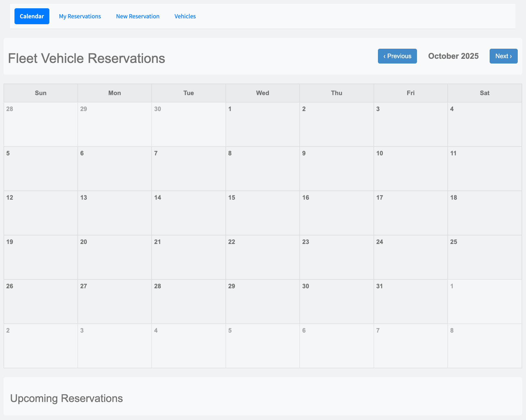This screenshot has height=420, width=526.
Task: Select Wednesday October 22 on calendar
Action: tap(262, 257)
